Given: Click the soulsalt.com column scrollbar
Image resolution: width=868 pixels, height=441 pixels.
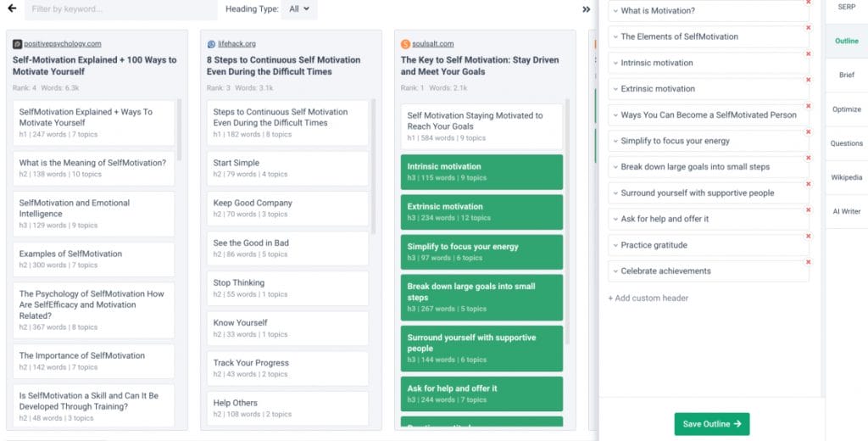Looking at the screenshot, I should (x=567, y=222).
